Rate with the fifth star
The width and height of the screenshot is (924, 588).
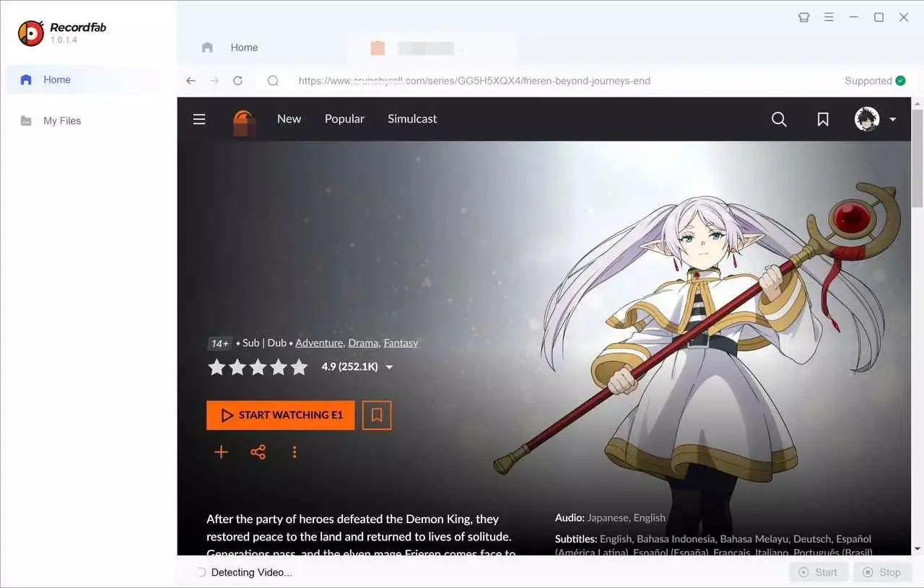(299, 367)
